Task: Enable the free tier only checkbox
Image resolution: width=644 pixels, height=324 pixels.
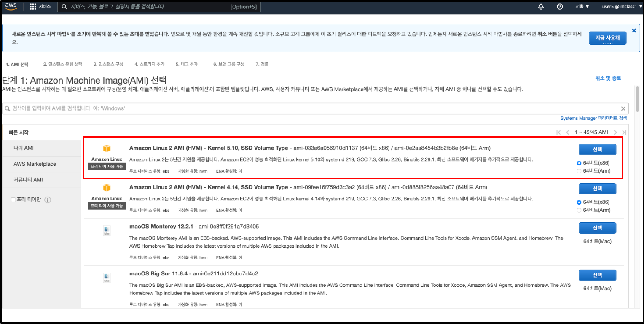Action: tap(13, 200)
